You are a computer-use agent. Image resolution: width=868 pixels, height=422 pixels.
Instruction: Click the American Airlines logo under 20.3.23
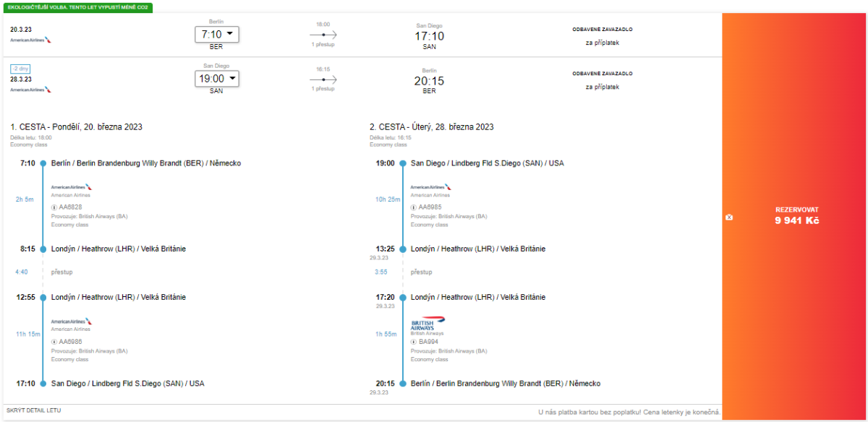point(31,40)
